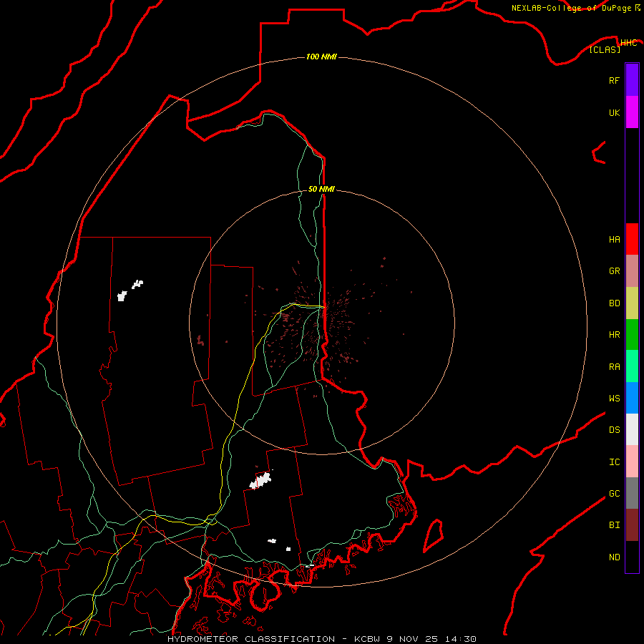
Task: Click the RF purple legend swatch
Action: (632, 80)
